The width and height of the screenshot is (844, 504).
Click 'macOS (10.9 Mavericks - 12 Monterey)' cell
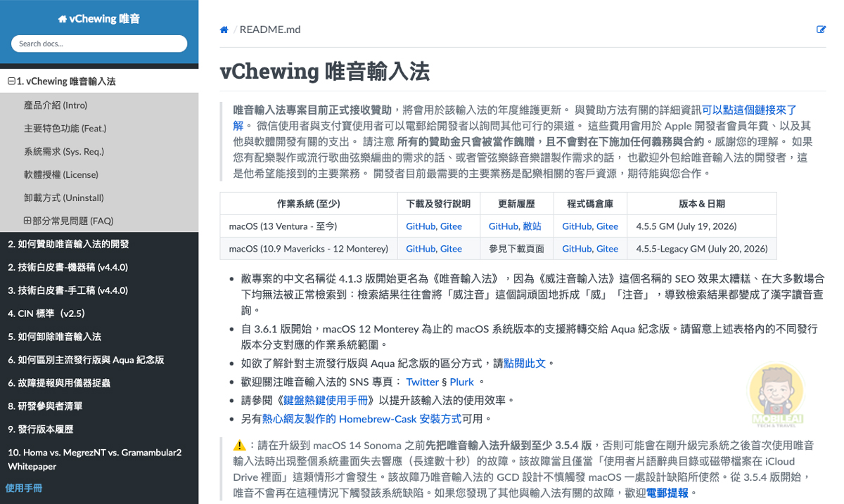(x=309, y=249)
